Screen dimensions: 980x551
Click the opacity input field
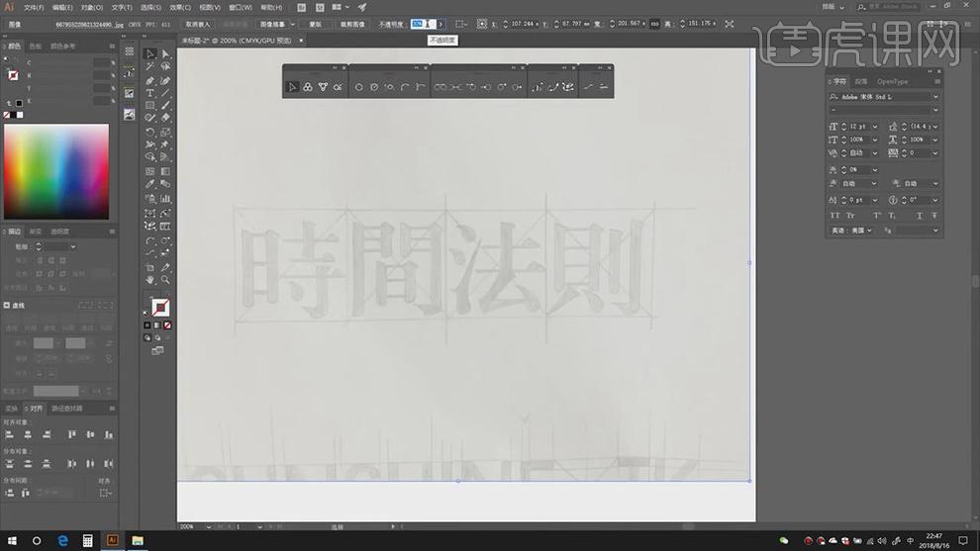coord(423,24)
